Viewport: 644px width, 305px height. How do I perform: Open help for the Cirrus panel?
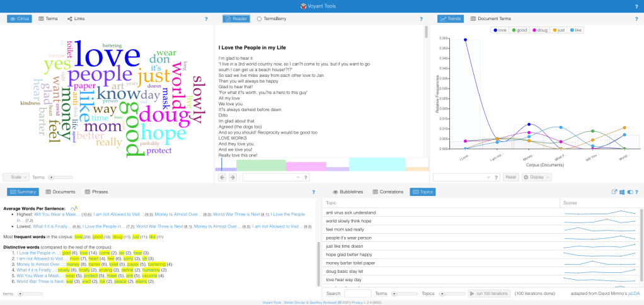206,19
